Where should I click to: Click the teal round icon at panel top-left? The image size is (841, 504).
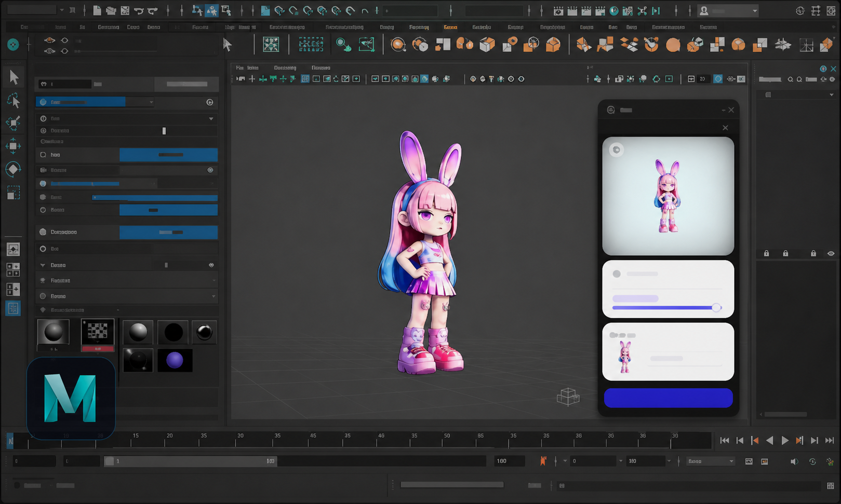(13, 45)
